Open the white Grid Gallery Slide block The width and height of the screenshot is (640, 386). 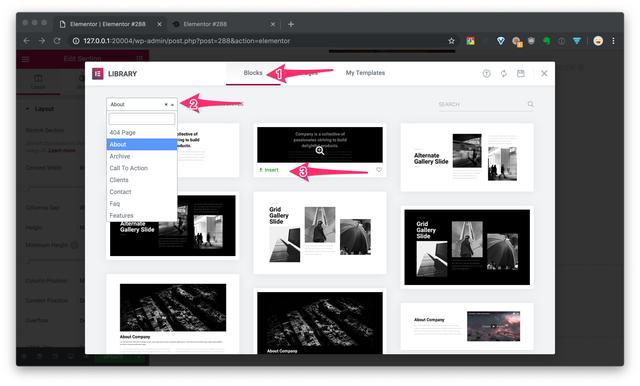coord(320,233)
